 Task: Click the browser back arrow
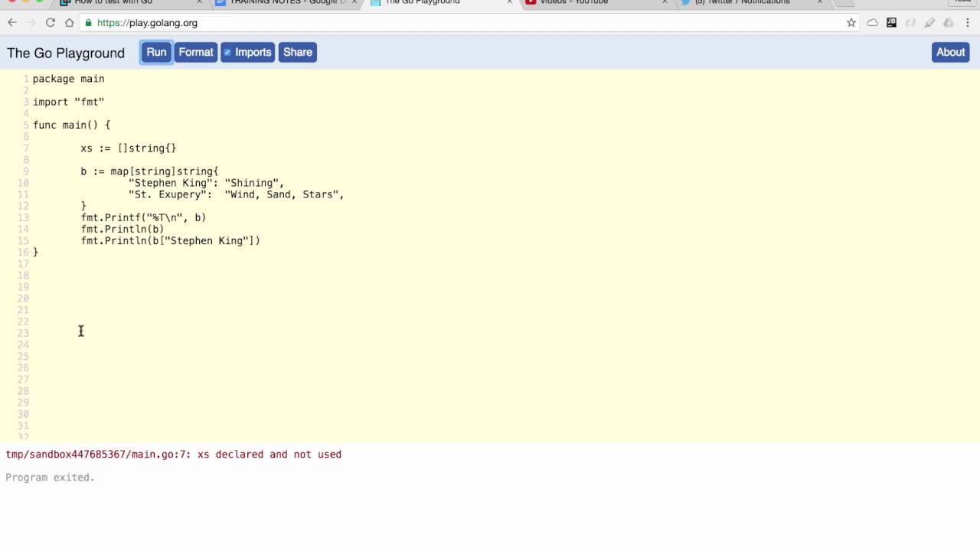12,23
